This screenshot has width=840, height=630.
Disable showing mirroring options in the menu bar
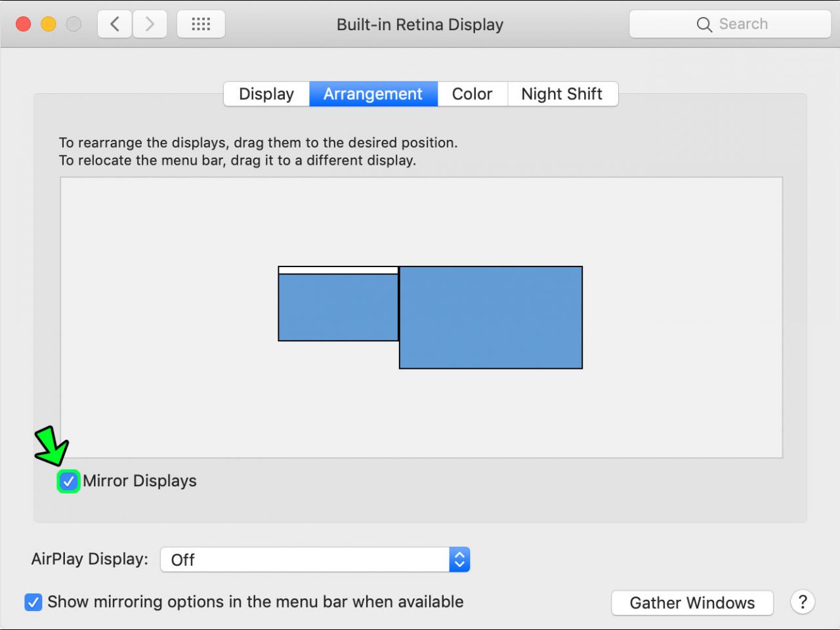(33, 602)
